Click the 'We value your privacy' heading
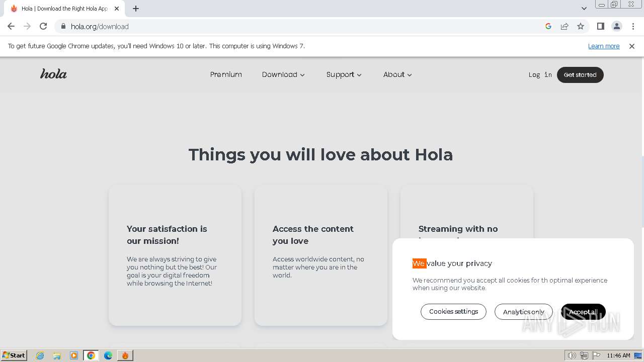 tap(452, 263)
